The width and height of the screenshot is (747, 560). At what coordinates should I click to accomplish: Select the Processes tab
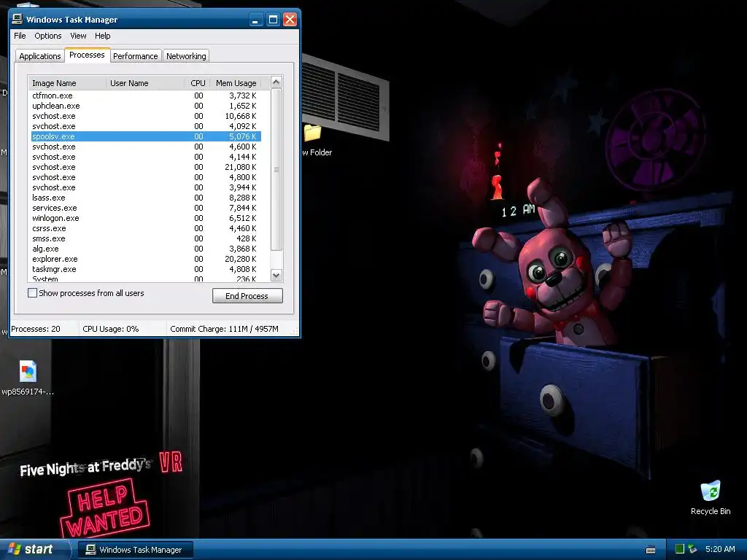click(88, 55)
